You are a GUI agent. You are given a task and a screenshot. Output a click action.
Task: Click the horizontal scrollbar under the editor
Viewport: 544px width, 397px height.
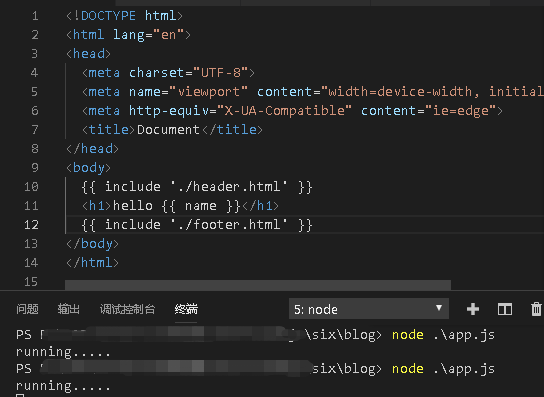pyautogui.click(x=258, y=285)
